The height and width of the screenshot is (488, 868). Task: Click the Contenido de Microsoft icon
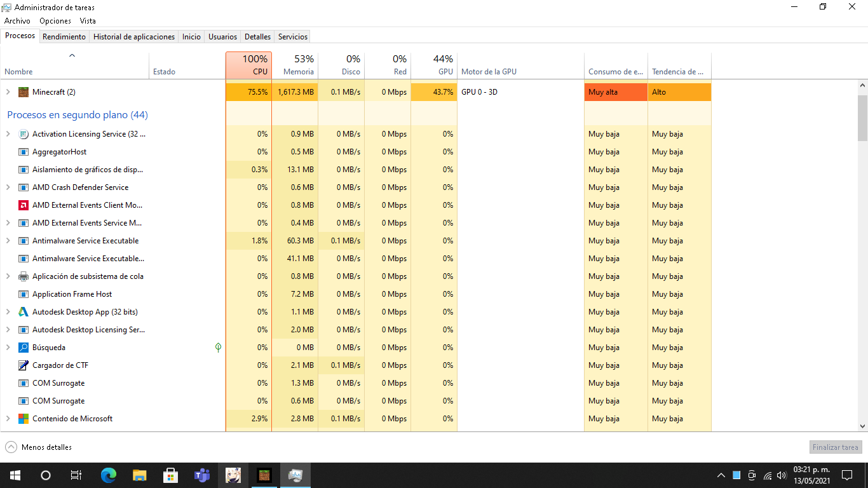click(24, 419)
